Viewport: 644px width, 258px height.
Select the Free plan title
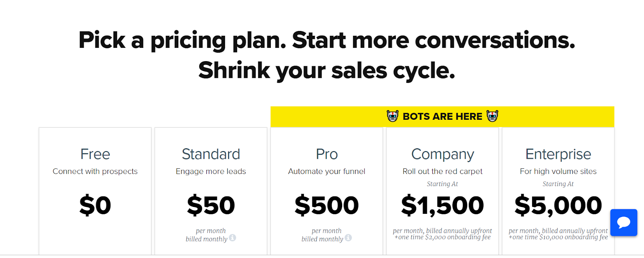[95, 154]
